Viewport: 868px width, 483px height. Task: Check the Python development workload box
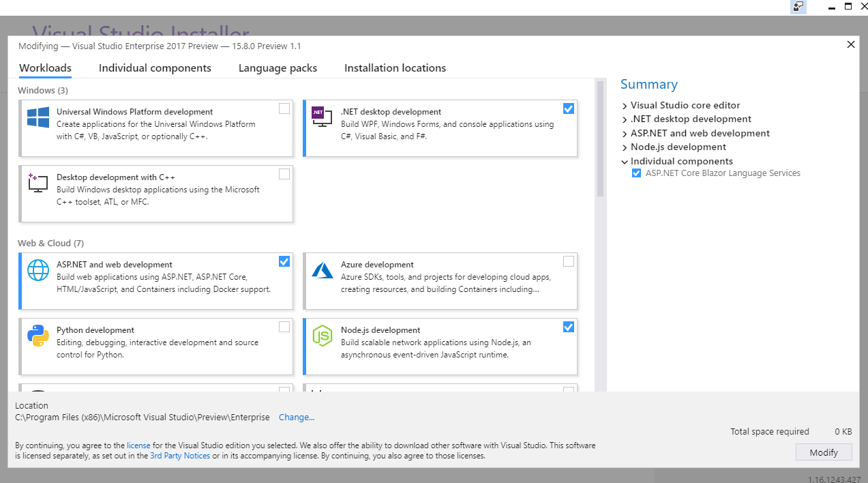coord(284,327)
